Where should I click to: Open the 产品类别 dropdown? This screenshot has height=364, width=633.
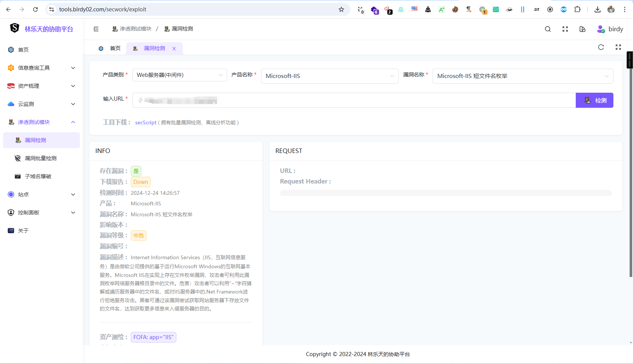tap(179, 75)
